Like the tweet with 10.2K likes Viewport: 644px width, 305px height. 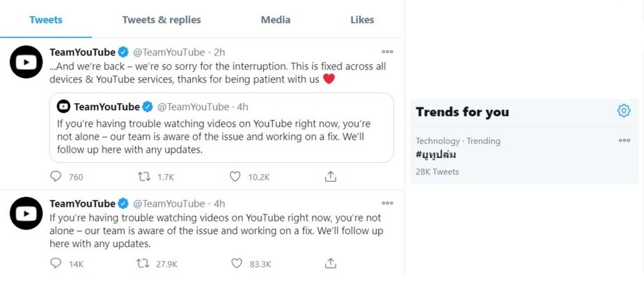(235, 177)
